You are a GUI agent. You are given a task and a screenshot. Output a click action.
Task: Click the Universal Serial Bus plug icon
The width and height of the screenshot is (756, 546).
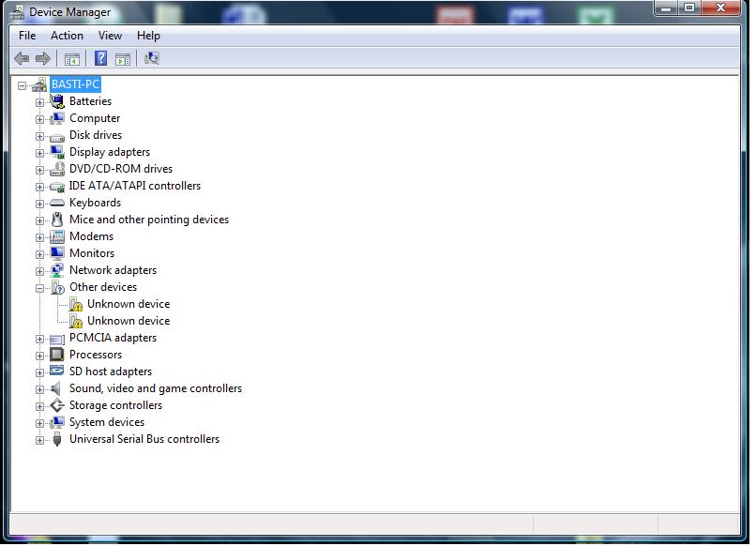coord(57,439)
